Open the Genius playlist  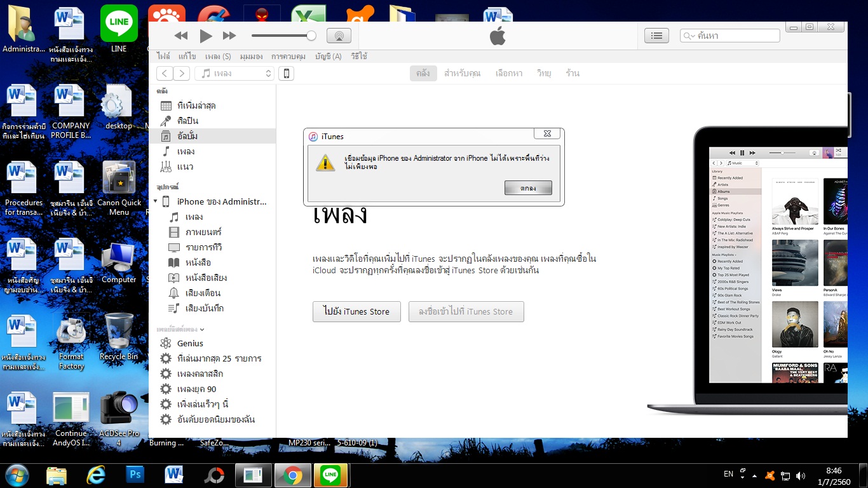point(213,343)
